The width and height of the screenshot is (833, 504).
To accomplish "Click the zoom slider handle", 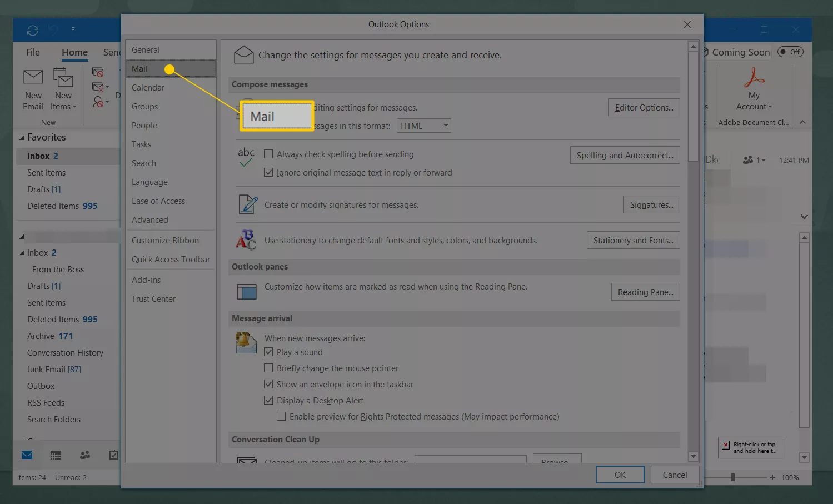I will 733,477.
